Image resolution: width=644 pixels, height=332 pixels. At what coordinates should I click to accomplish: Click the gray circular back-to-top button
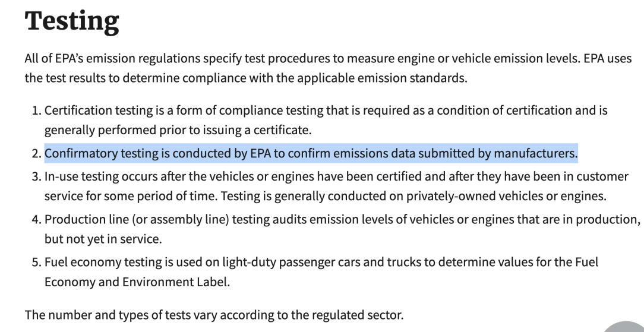pyautogui.click(x=626, y=327)
